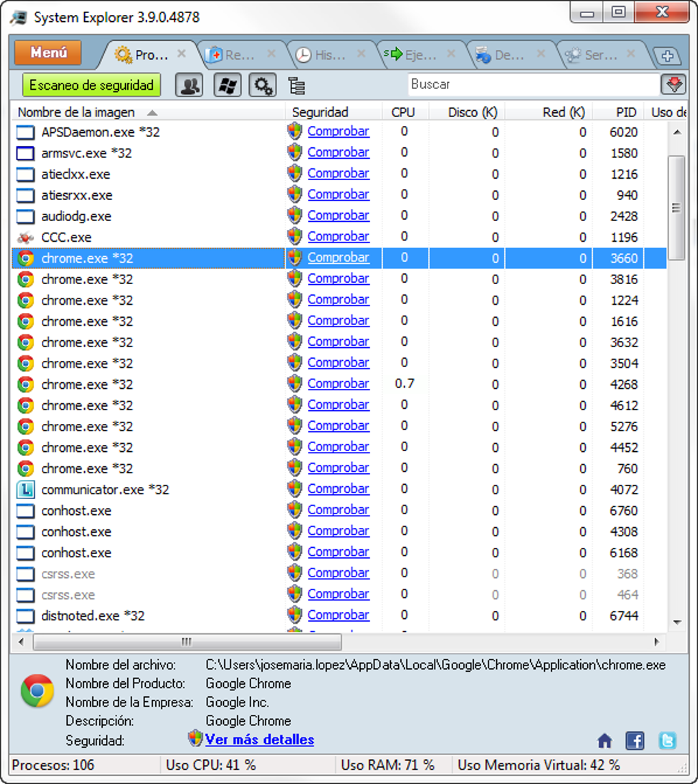Click the services gears filter icon
Viewport: 698px width, 784px height.
coord(261,85)
